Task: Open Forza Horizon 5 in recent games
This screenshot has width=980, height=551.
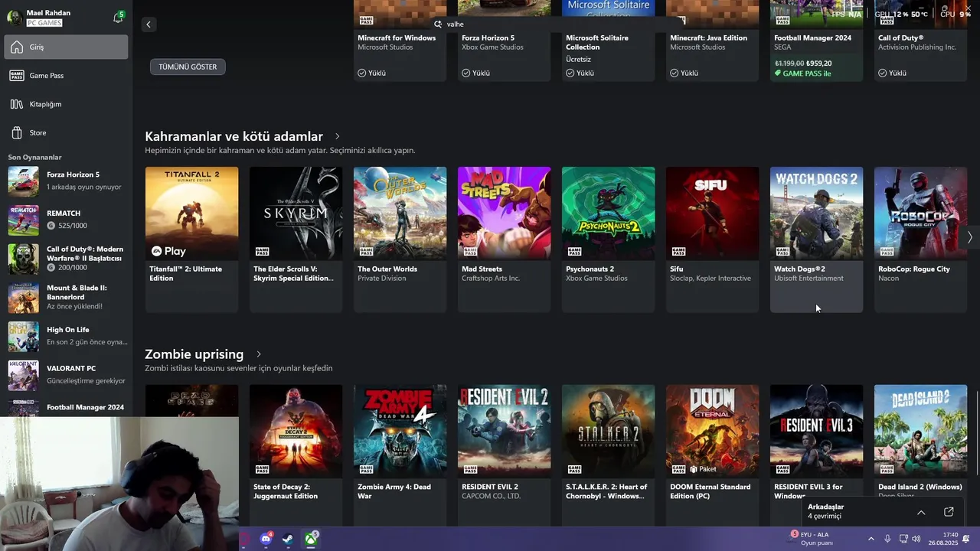Action: (x=65, y=181)
